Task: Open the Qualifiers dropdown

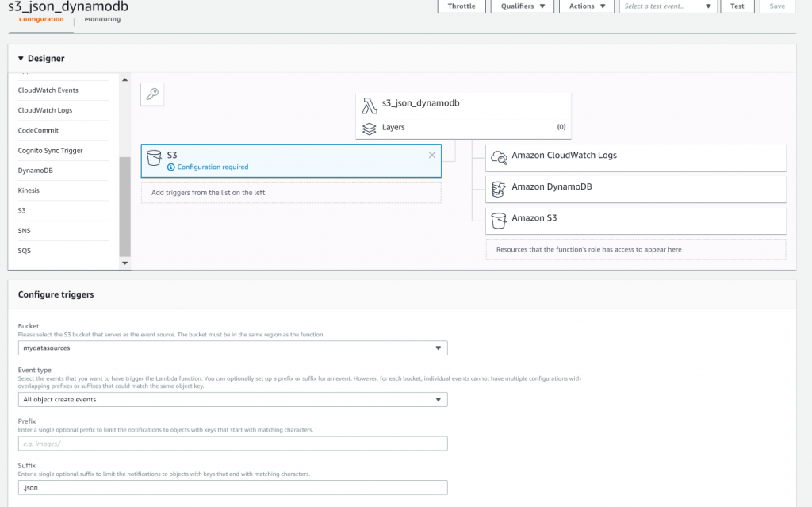Action: [522, 6]
